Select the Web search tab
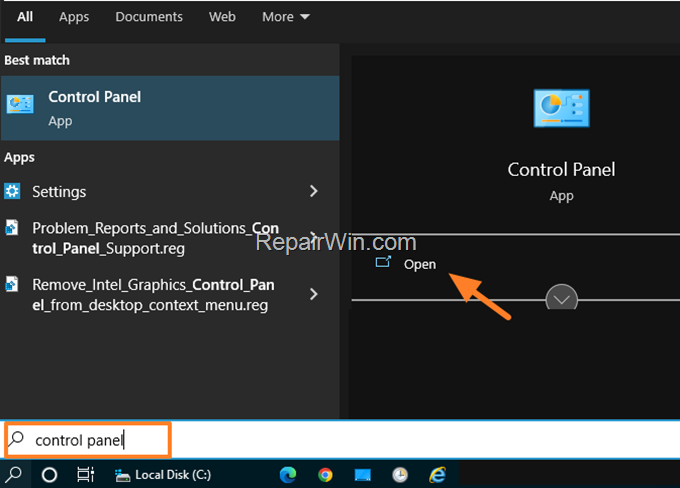The image size is (680, 488). tap(222, 17)
